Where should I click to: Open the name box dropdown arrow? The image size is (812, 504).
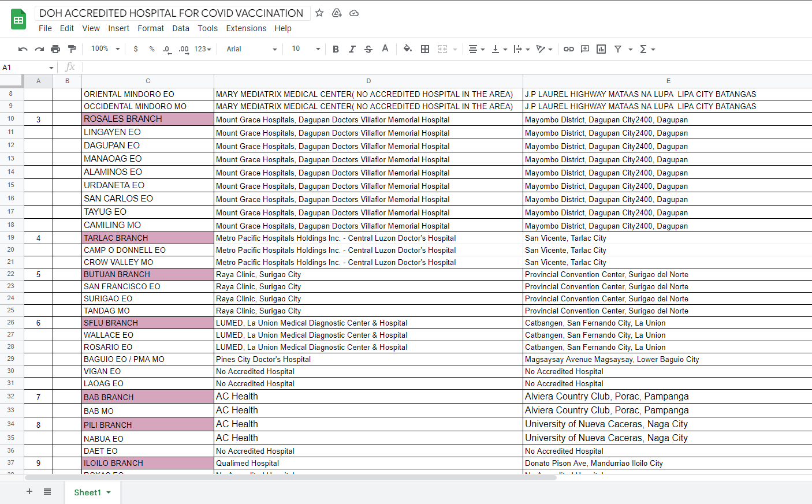(x=51, y=68)
